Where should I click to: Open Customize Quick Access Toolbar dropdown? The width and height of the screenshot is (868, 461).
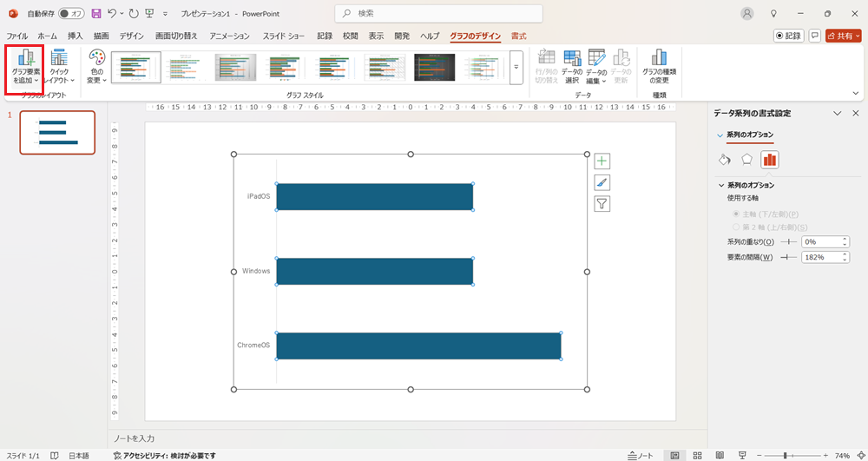pyautogui.click(x=165, y=13)
